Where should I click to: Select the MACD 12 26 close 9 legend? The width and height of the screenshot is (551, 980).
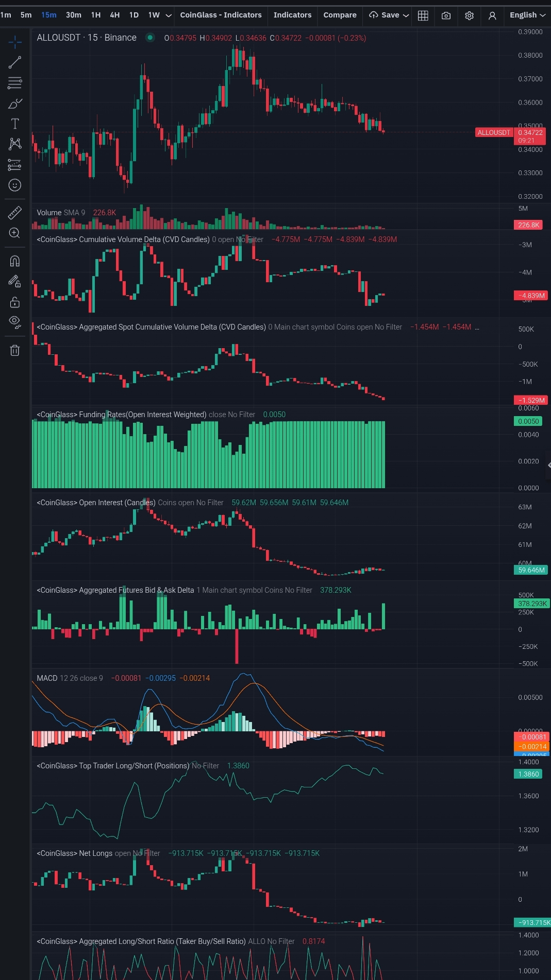pos(70,678)
